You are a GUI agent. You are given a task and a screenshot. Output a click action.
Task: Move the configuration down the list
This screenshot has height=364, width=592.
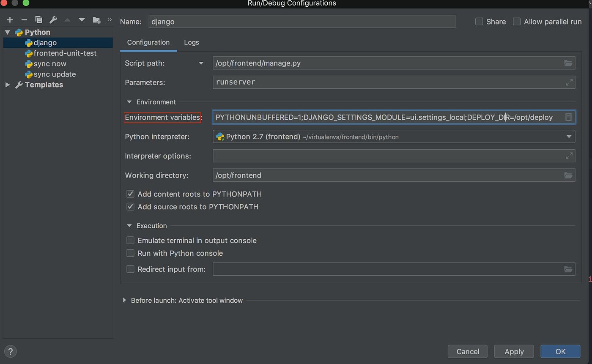[81, 19]
